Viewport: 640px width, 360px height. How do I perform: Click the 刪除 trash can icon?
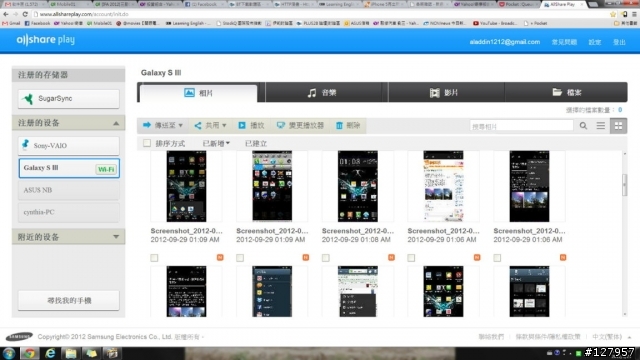pos(339,125)
